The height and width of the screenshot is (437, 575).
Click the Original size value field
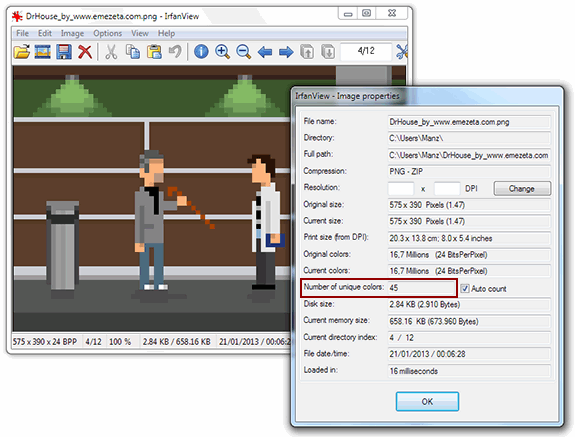click(469, 205)
